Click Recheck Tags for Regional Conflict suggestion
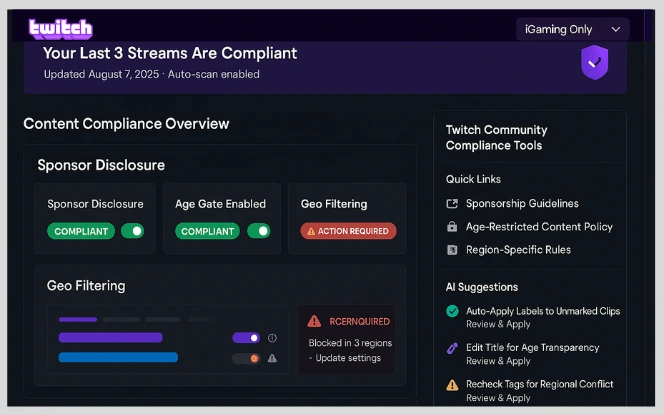Viewport: 664px width, 415px height. (540, 384)
